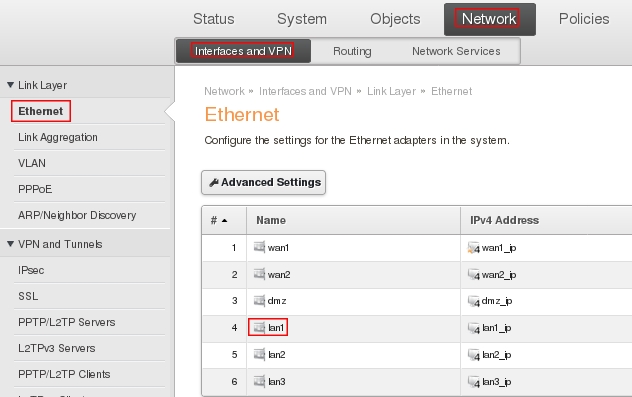Sort by the # column arrow

(x=225, y=220)
